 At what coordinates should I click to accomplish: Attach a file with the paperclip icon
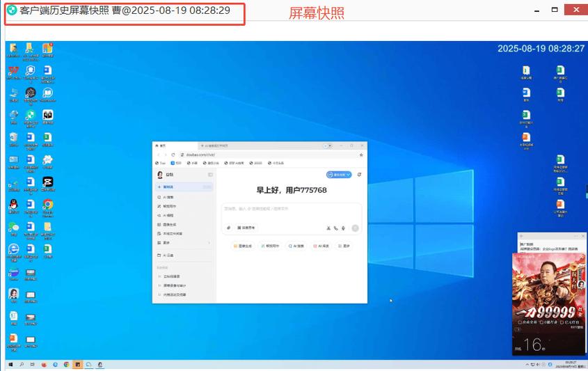point(228,228)
